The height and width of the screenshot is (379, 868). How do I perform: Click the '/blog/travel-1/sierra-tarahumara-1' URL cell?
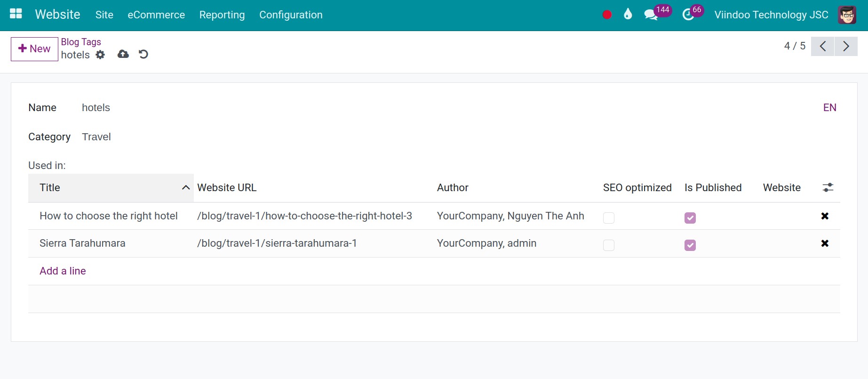(277, 243)
